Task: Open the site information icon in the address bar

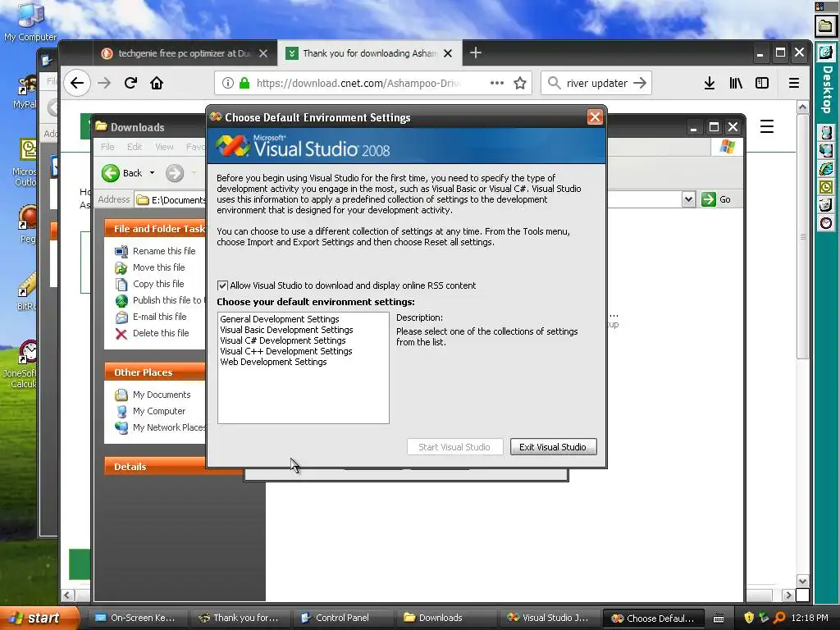Action: [x=228, y=83]
